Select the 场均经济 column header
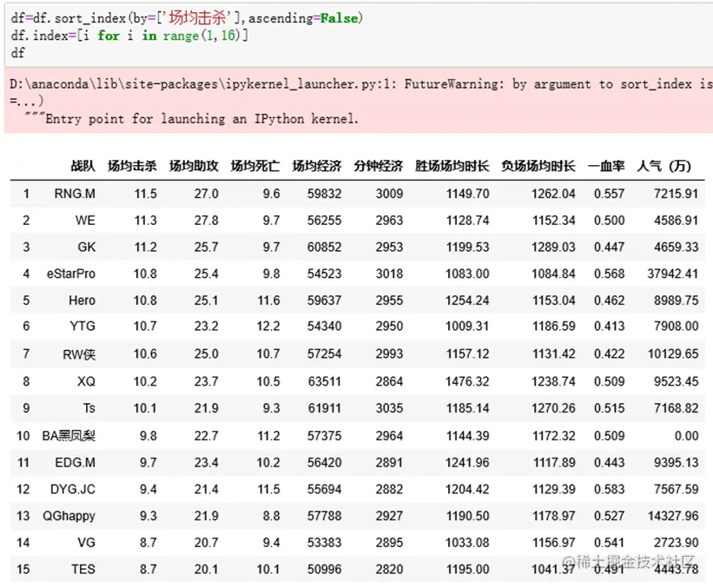713x588 pixels. (316, 166)
